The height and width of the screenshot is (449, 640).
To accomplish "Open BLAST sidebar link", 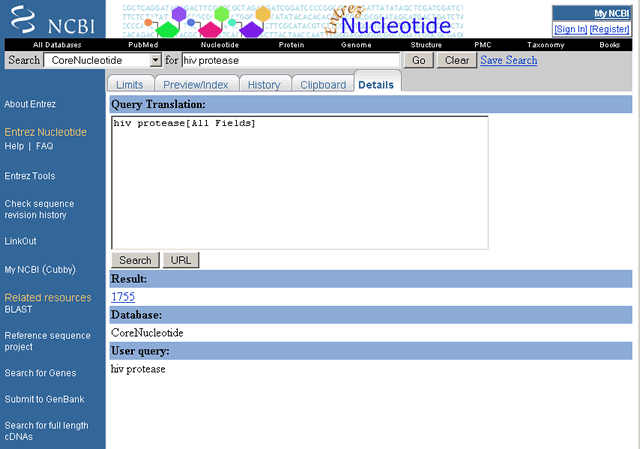I will click(18, 309).
